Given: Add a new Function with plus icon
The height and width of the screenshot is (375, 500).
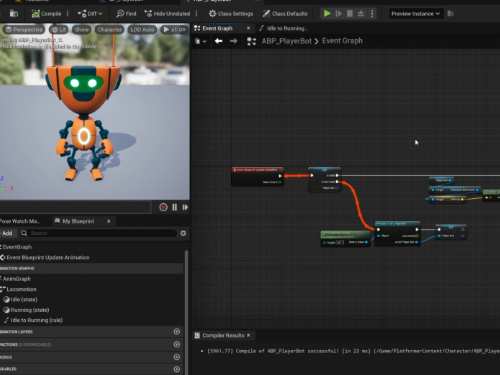Looking at the screenshot, I should 177,344.
